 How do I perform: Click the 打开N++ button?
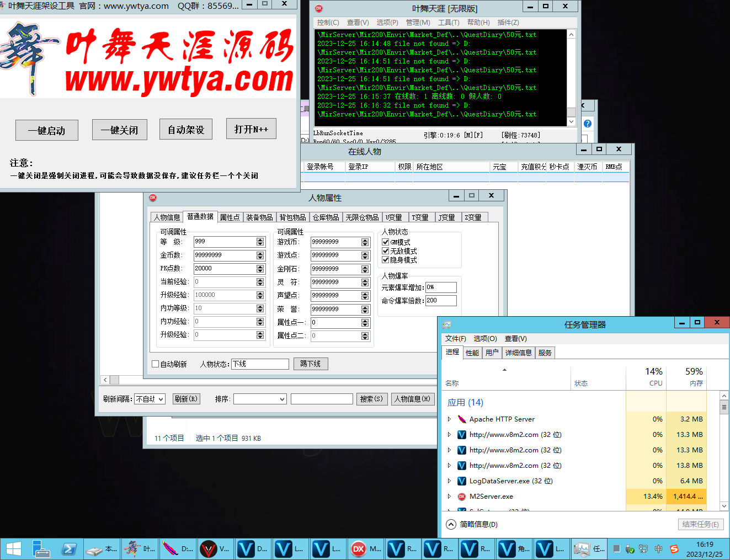(251, 129)
